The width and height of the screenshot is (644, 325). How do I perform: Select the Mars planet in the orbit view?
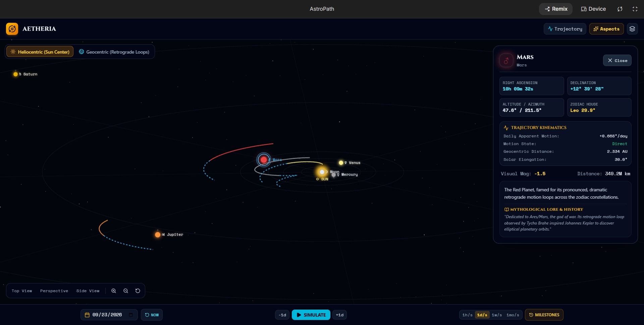point(264,160)
